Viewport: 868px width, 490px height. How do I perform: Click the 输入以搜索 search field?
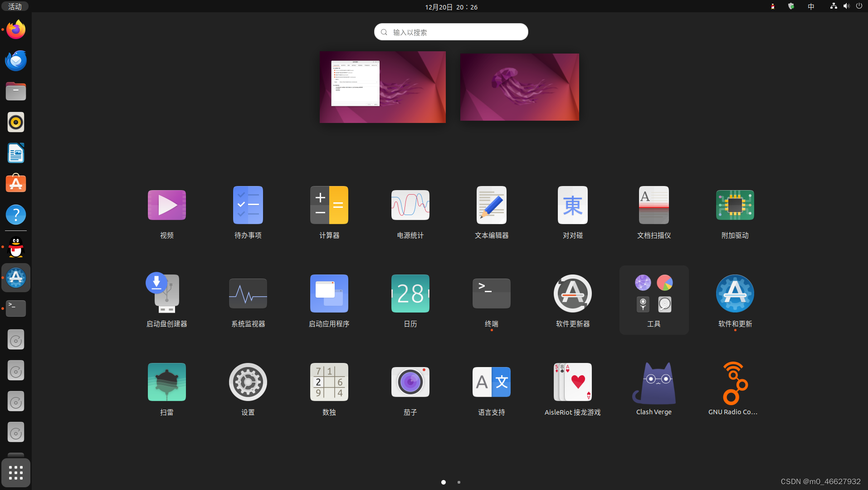click(450, 32)
